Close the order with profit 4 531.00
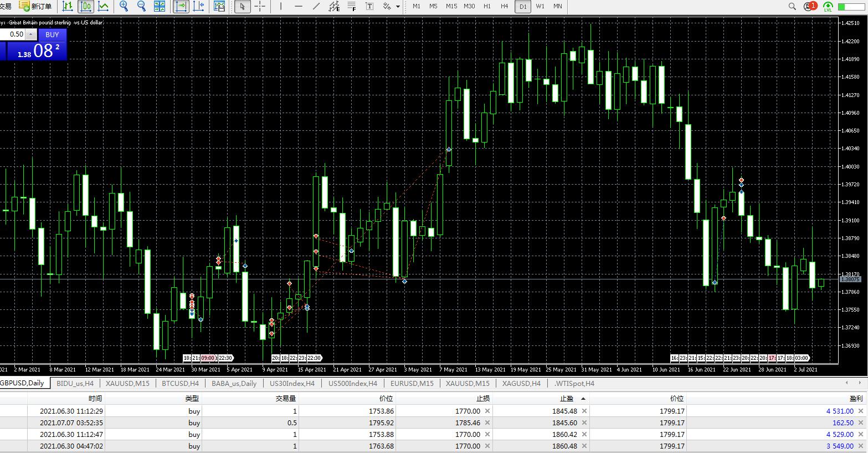Screen dimensions: 868x453 861,411
